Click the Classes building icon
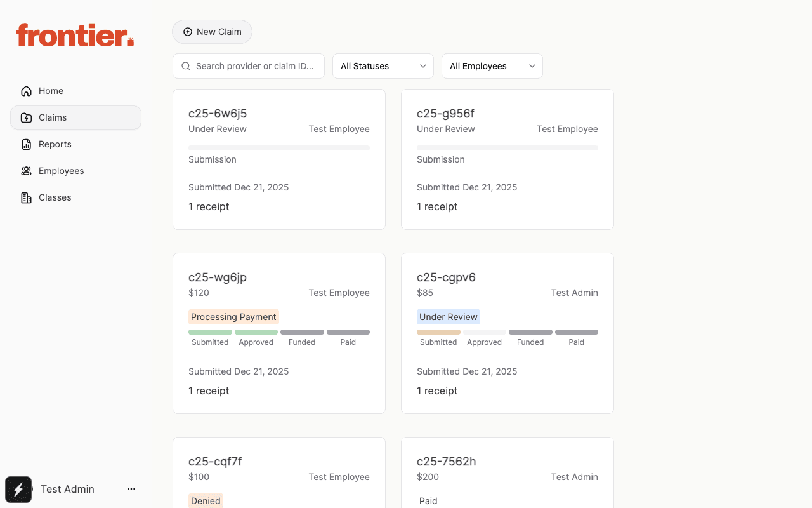 click(x=26, y=197)
